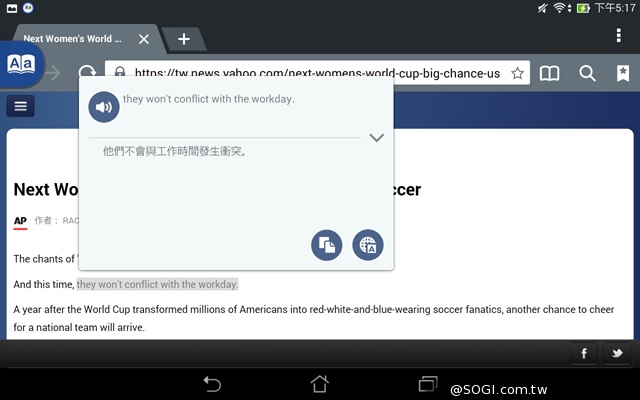Tap highlighted text "they won't conflict with the workday."

click(x=158, y=284)
